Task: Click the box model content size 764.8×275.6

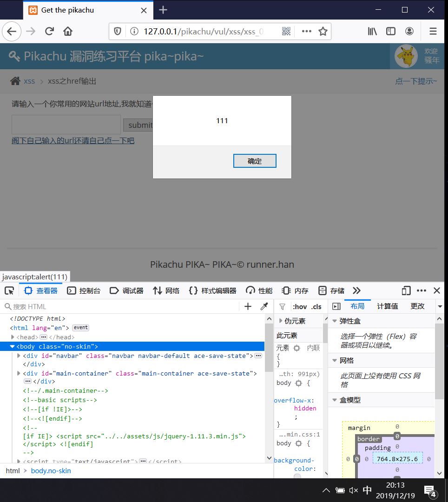Action: coord(397,459)
